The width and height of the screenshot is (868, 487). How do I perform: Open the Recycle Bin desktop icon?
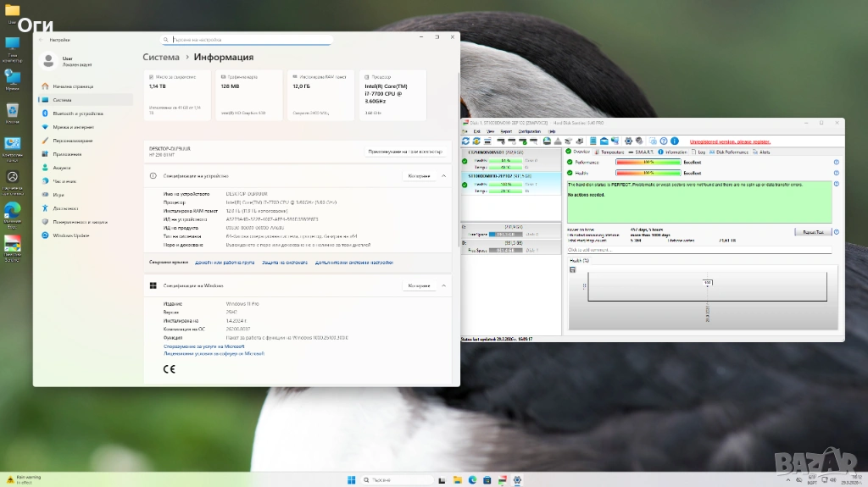[x=13, y=111]
